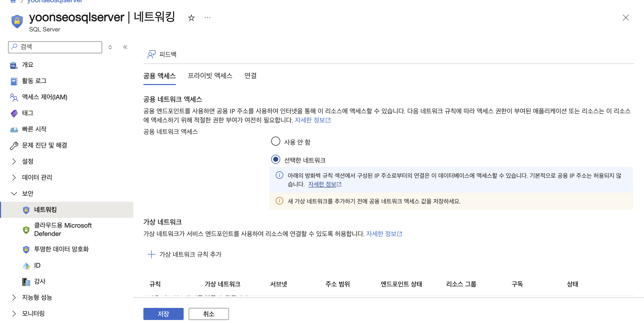
Task: Expand the 설정 section
Action: 14,161
